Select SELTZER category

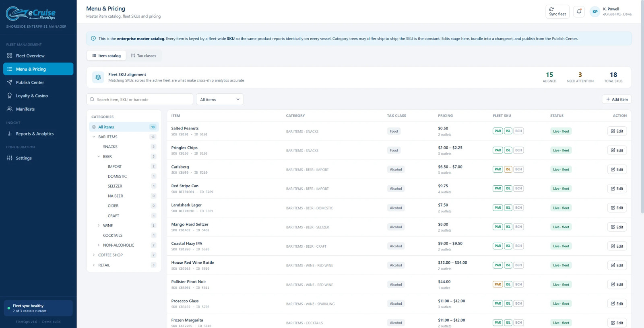tap(124, 186)
